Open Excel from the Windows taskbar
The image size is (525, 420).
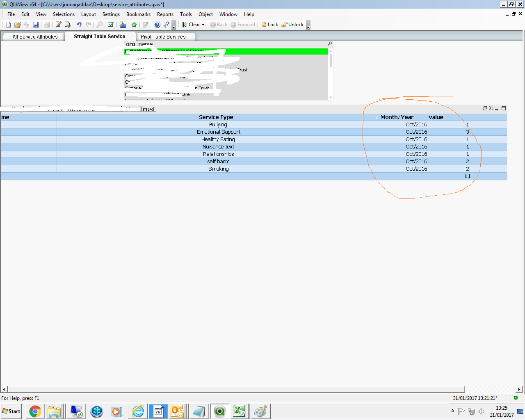(x=239, y=411)
